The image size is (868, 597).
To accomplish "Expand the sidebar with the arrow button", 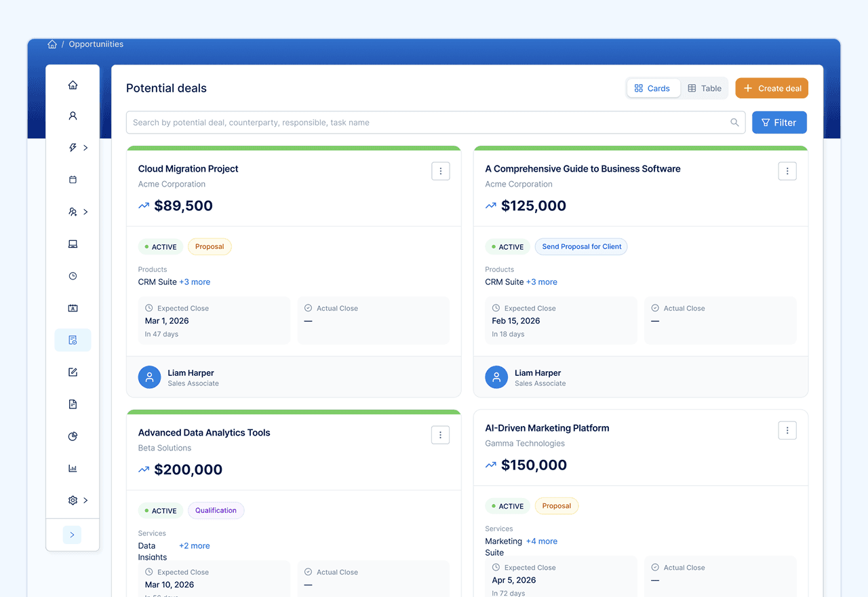I will tap(72, 535).
